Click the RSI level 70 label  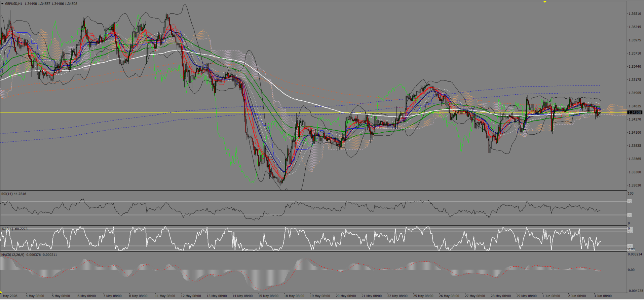tap(630, 201)
